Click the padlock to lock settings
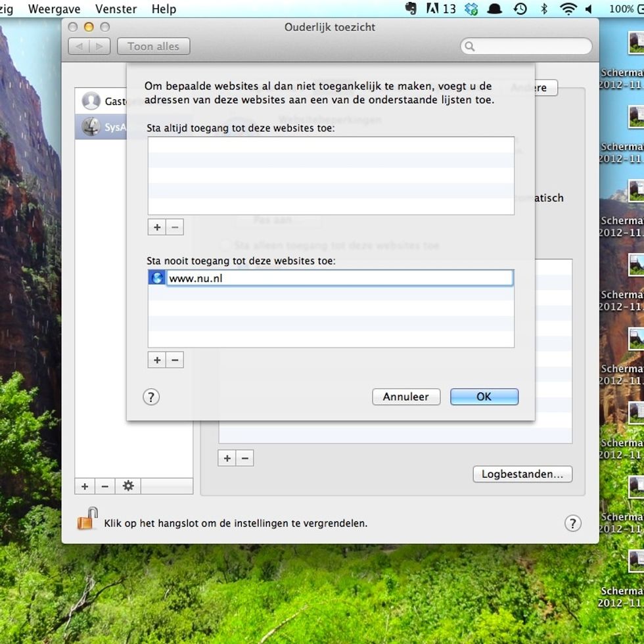This screenshot has width=644, height=644. click(x=87, y=518)
